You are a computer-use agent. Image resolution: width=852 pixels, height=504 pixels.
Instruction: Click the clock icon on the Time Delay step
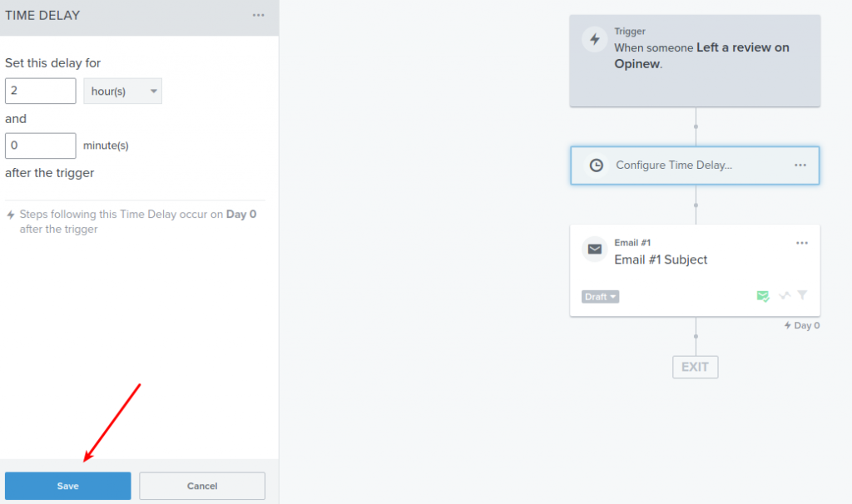coord(596,166)
